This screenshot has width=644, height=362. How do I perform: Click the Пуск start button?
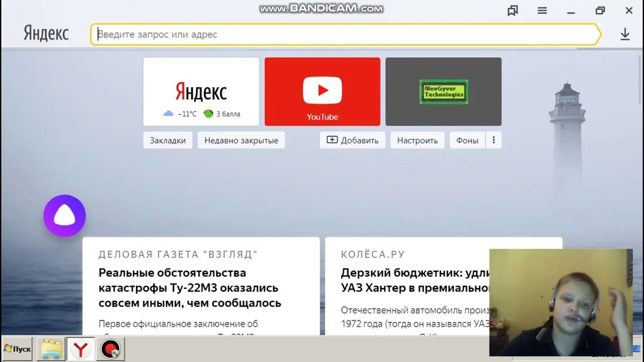(x=17, y=349)
